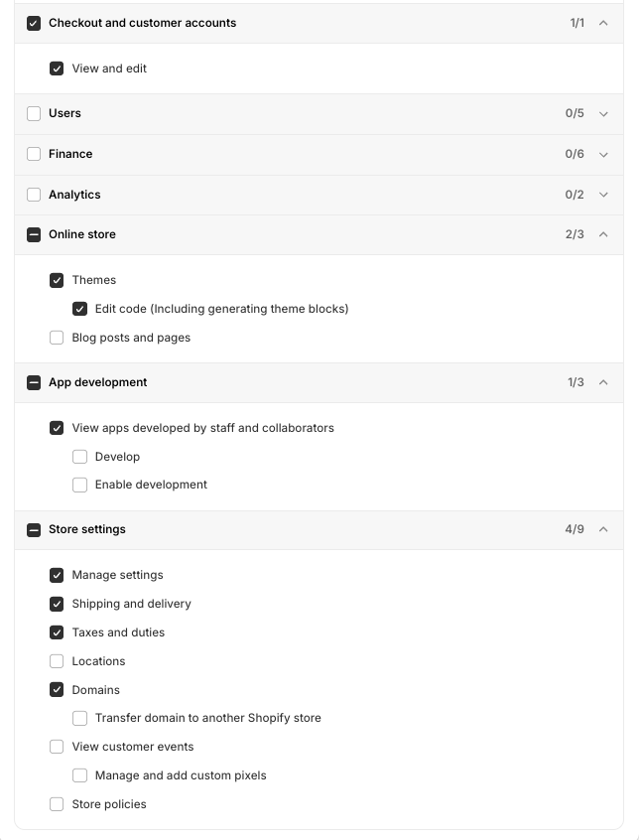The image size is (639, 840).
Task: Expand the Analytics section chevron
Action: 603,195
